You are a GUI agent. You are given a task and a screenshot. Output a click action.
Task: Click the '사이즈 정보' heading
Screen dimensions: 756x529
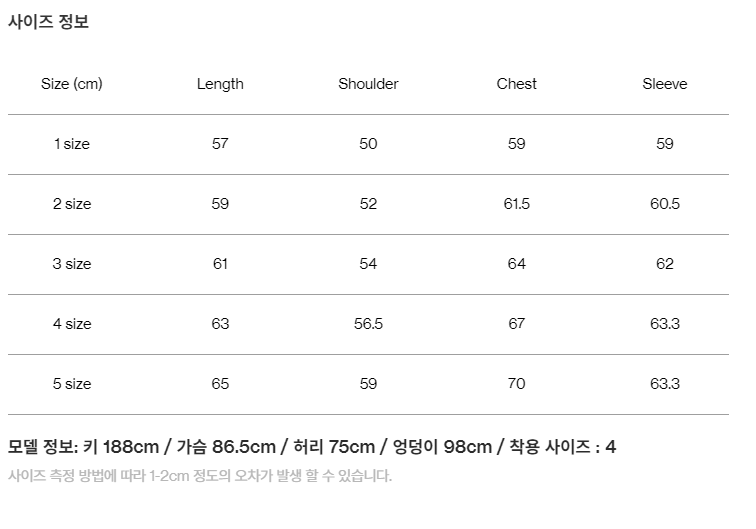[48, 22]
